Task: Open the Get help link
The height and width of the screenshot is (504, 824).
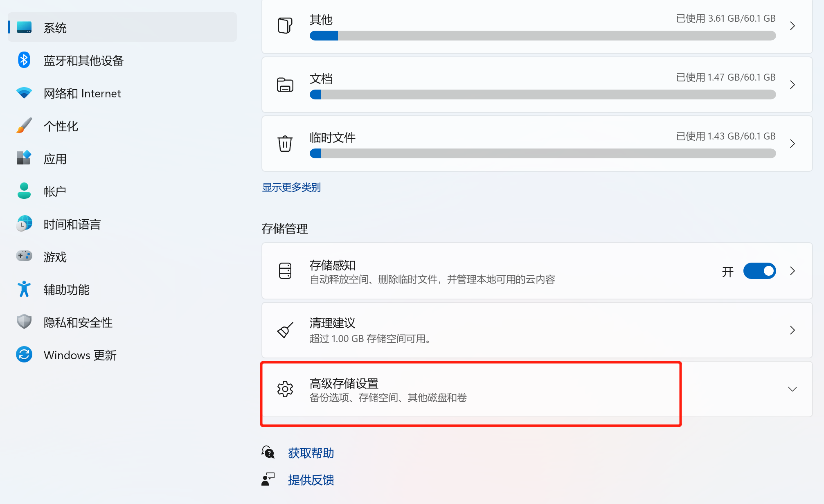Action: tap(311, 453)
